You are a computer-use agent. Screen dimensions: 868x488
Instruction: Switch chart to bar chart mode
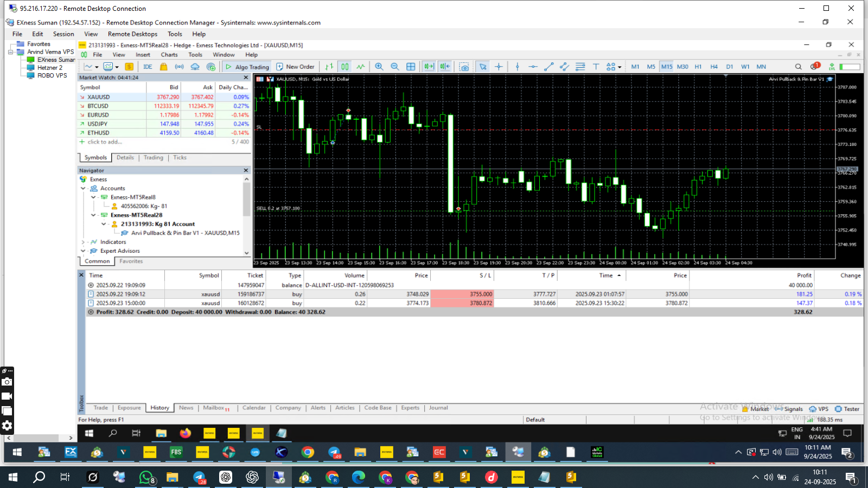coord(329,67)
